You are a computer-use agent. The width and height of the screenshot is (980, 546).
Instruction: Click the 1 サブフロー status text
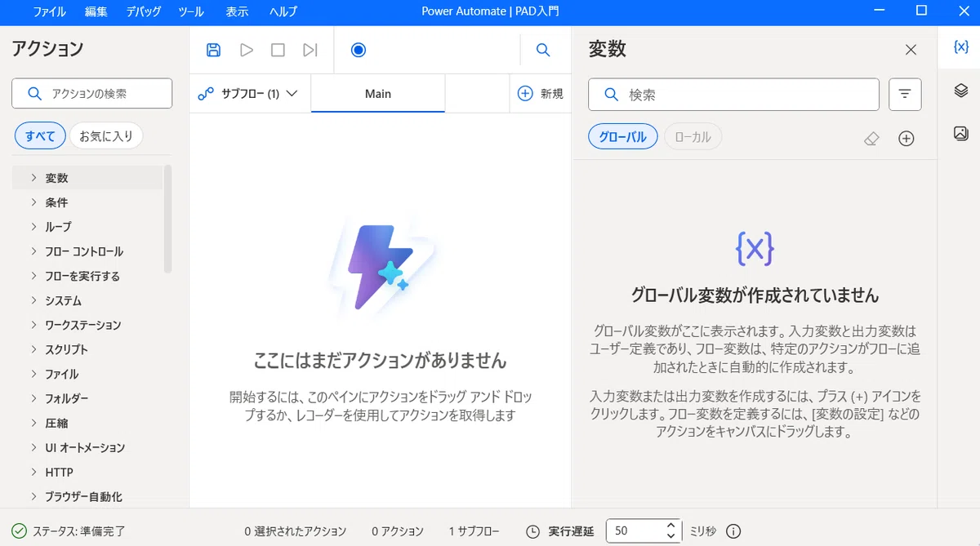474,531
